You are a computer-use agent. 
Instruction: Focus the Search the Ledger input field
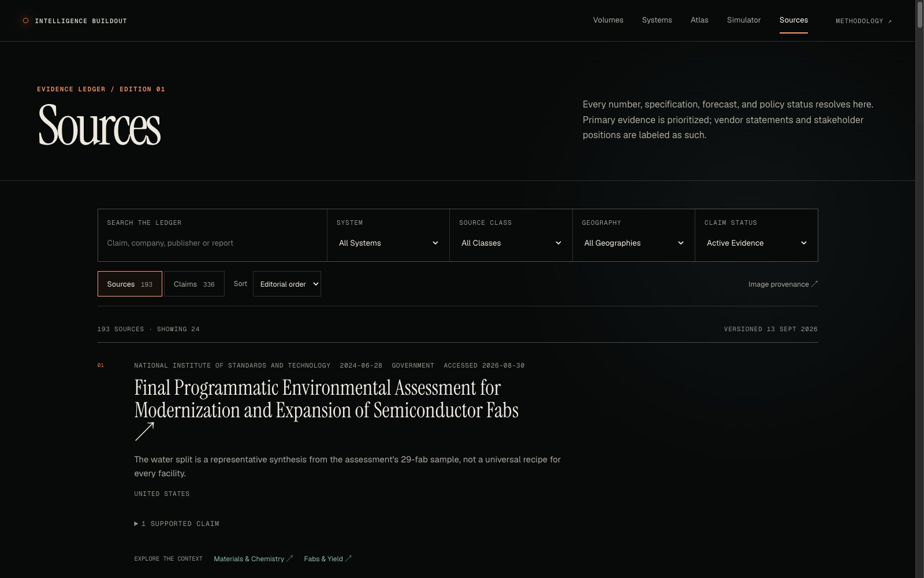213,243
